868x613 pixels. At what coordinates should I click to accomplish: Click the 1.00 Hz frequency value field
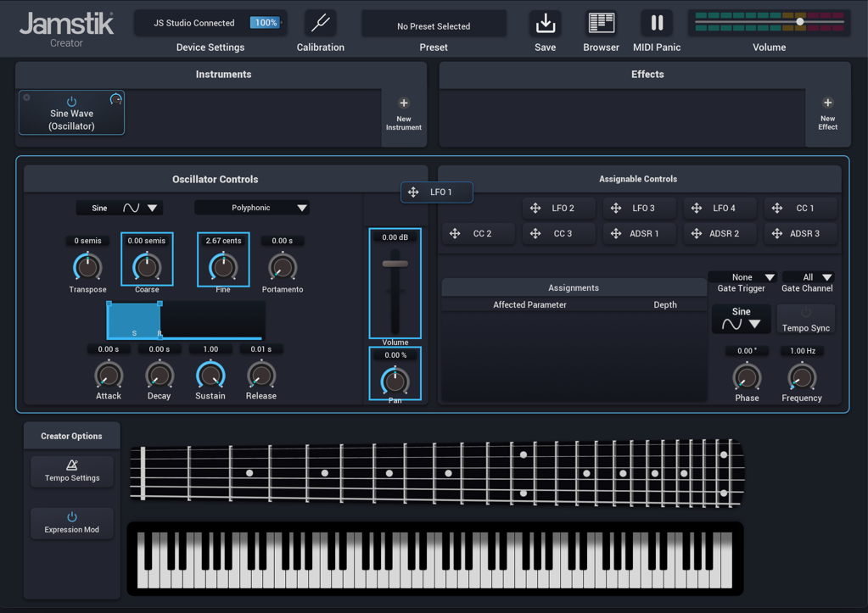tap(802, 351)
